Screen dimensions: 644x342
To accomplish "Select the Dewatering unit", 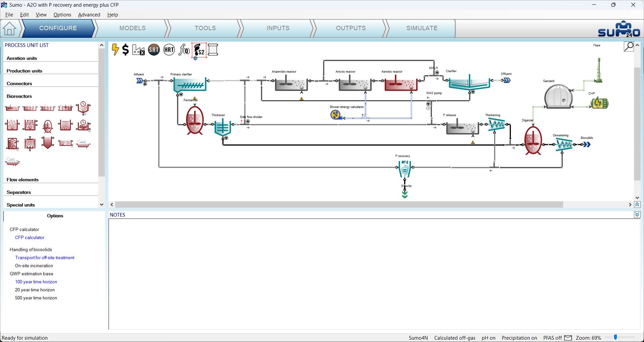I will [x=565, y=145].
